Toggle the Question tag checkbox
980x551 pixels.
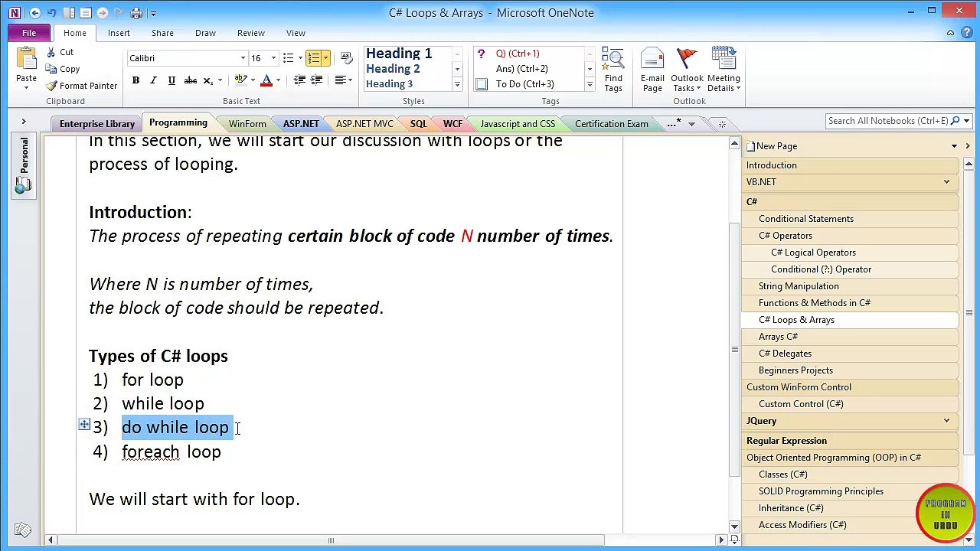click(481, 54)
